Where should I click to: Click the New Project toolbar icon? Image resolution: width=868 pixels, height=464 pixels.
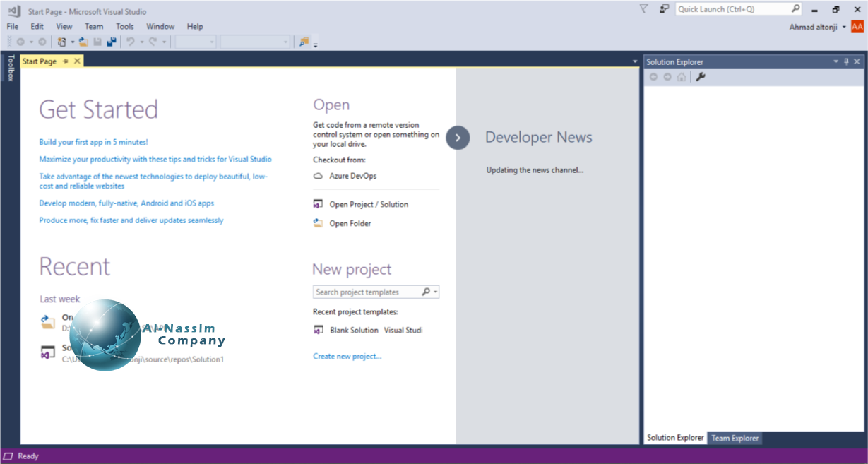62,42
